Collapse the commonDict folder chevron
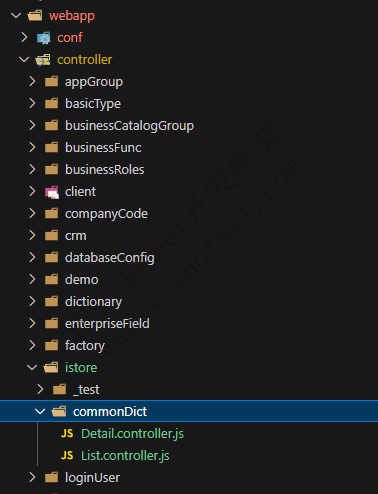The height and width of the screenshot is (494, 378). [40, 411]
